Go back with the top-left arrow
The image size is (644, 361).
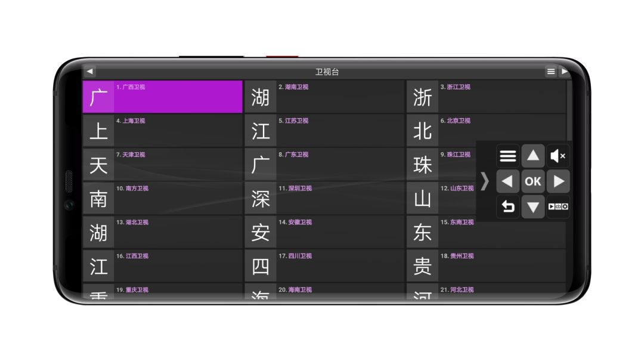[89, 72]
